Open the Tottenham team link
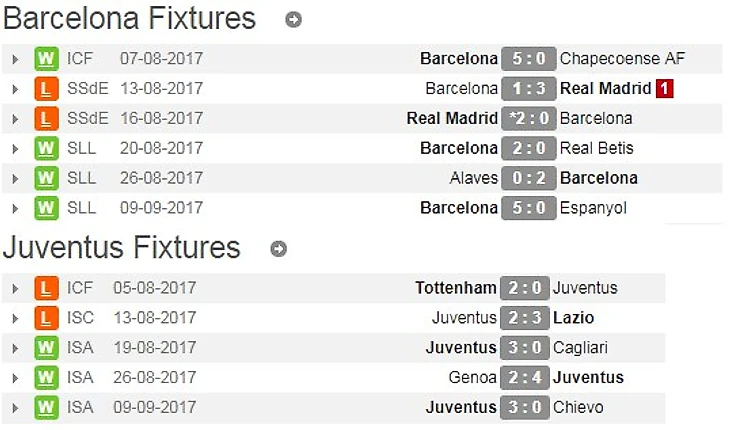This screenshot has width=730, height=430. click(x=456, y=288)
